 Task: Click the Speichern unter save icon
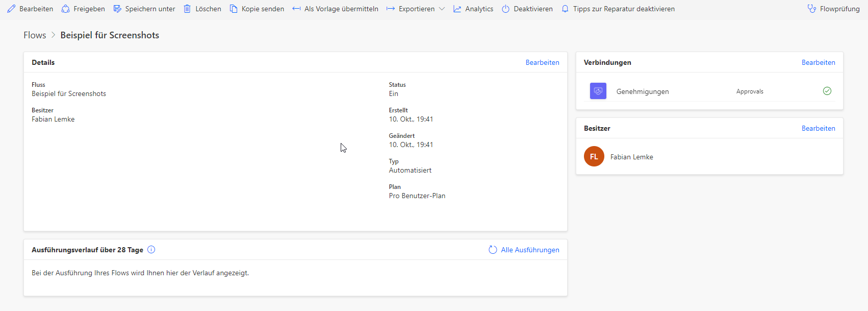pos(117,9)
